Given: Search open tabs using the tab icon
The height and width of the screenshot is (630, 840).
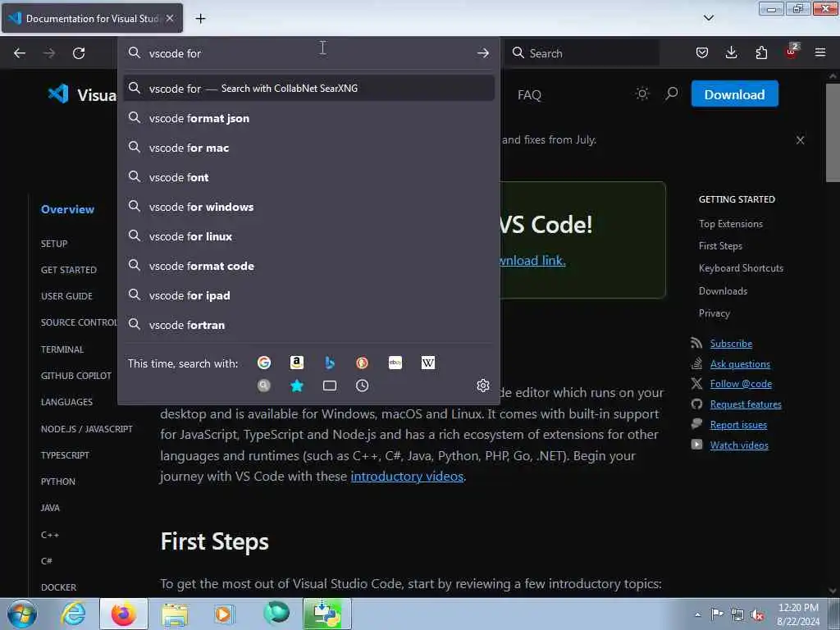Looking at the screenshot, I should pos(330,386).
